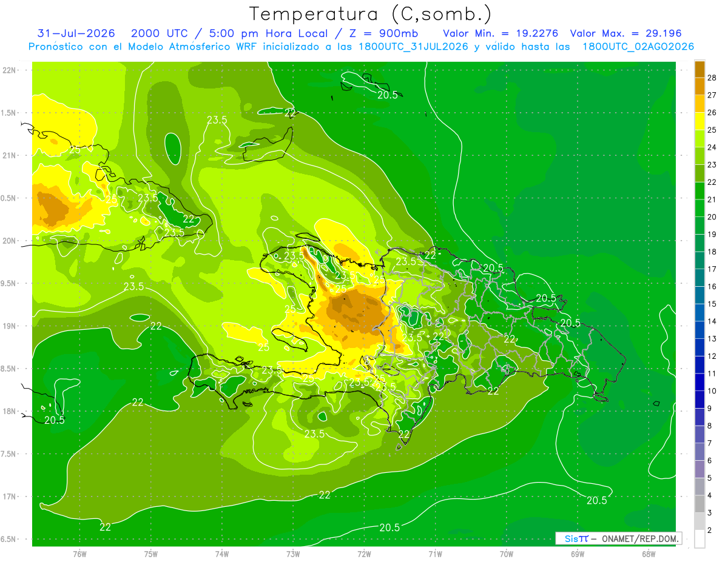This screenshot has height=562, width=728.
Task: Click the 68W longitude axis label
Action: tap(649, 554)
